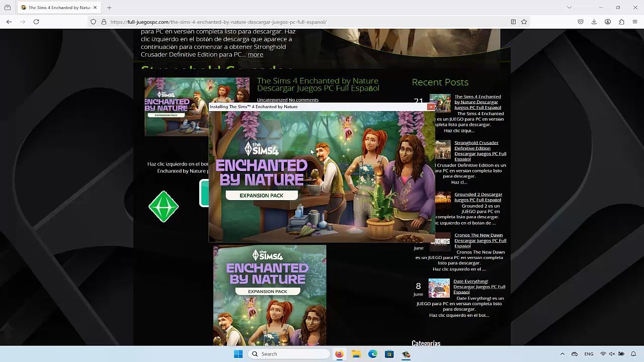Open Firefox from the taskbar
Image resolution: width=644 pixels, height=362 pixels.
coord(339,354)
